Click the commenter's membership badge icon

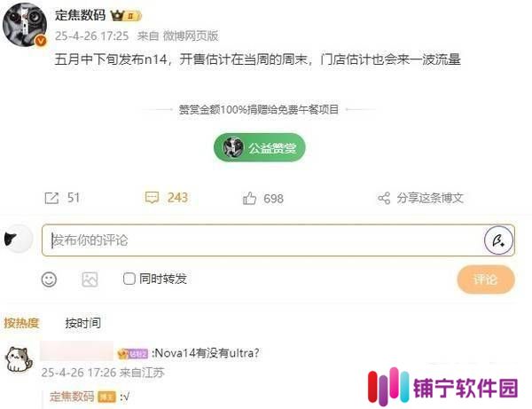133,354
